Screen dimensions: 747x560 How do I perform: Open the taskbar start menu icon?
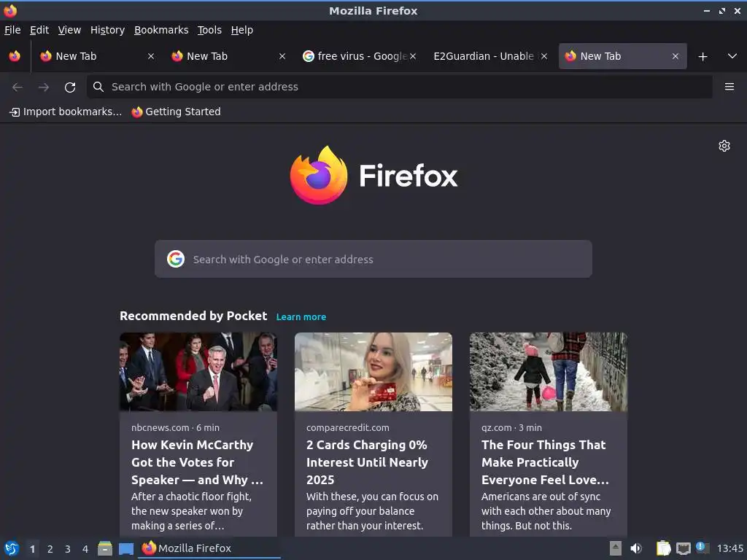[12, 548]
